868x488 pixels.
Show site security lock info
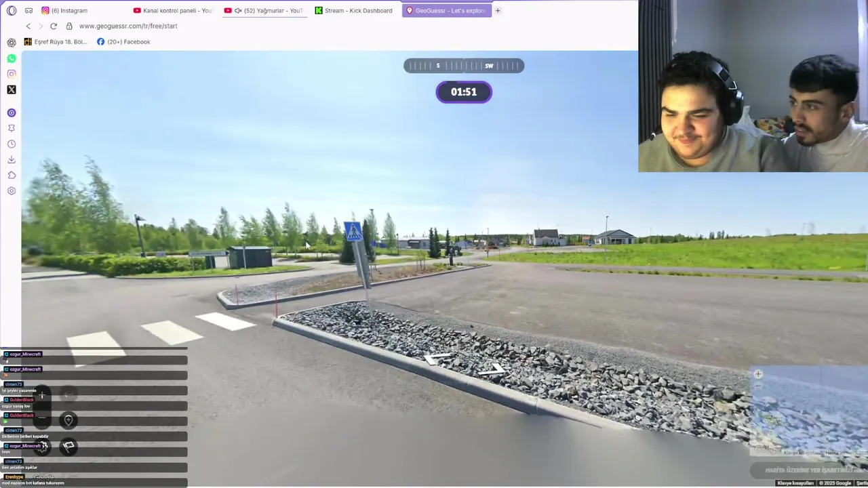(x=69, y=26)
